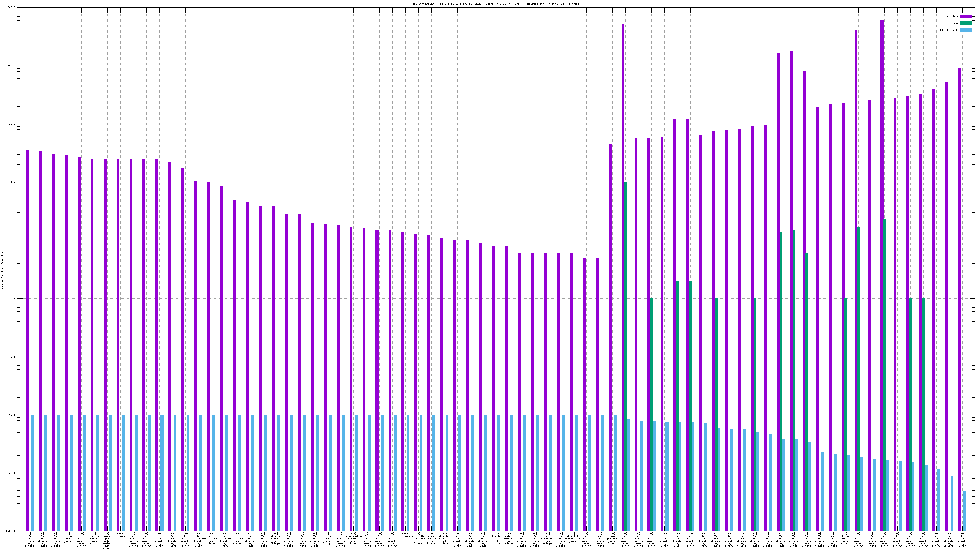Click the rightmost shortest blue Score bar
The height and width of the screenshot is (551, 980).
(x=965, y=511)
